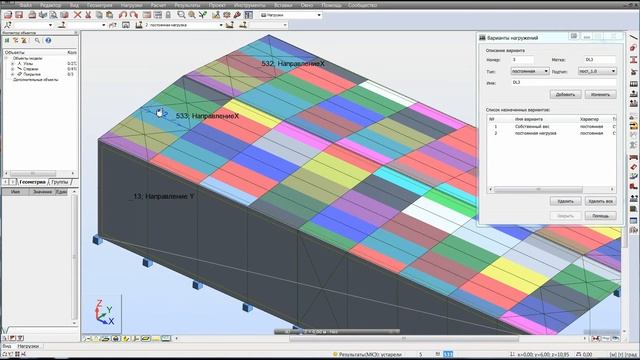Click the Paste clipboard icon
Viewport: 640px width, 360px height.
[x=109, y=15]
